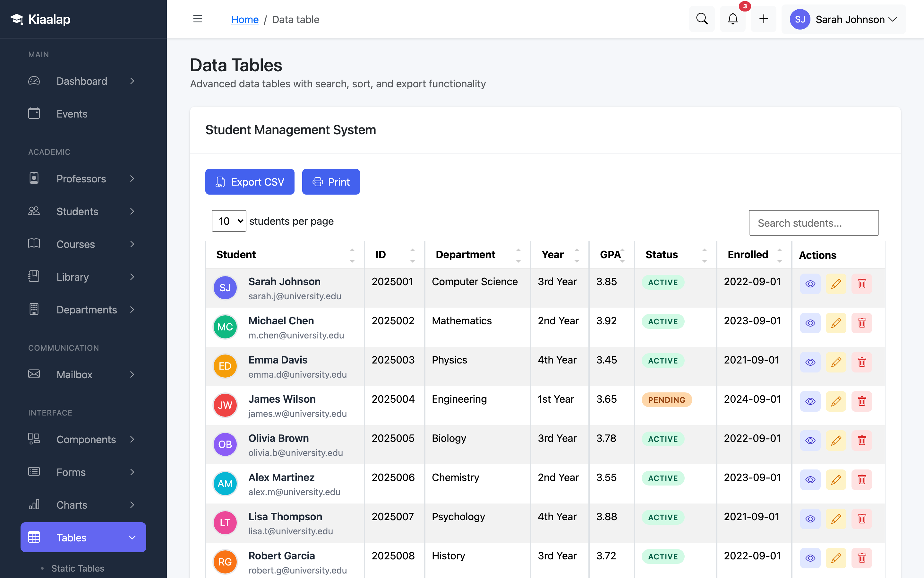This screenshot has width=924, height=578.
Task: Edit Emma Davis with the pencil icon
Action: pos(836,362)
